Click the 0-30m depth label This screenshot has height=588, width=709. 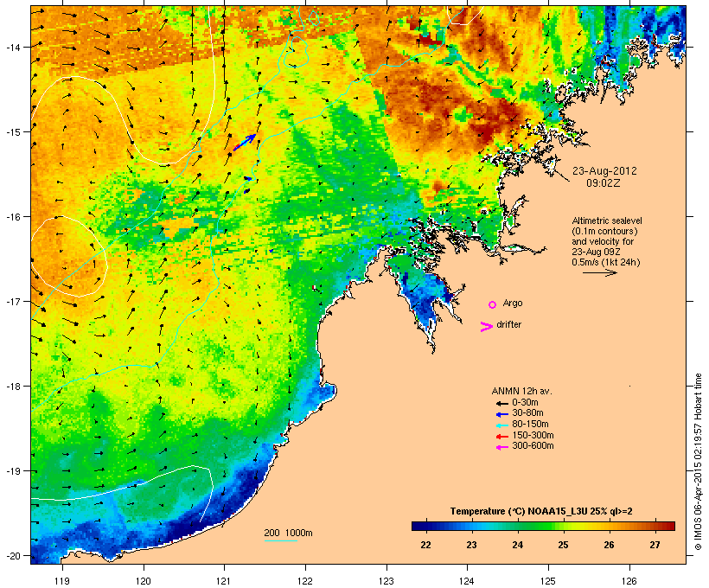(x=525, y=403)
